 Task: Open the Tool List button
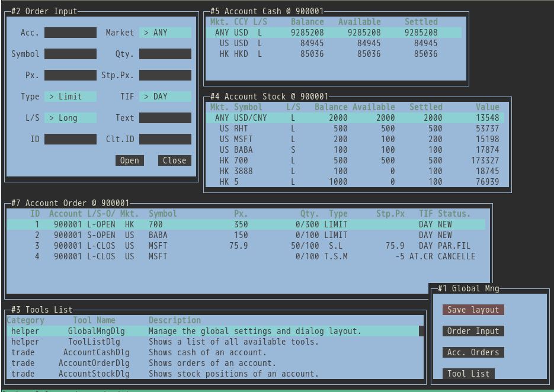coord(468,374)
